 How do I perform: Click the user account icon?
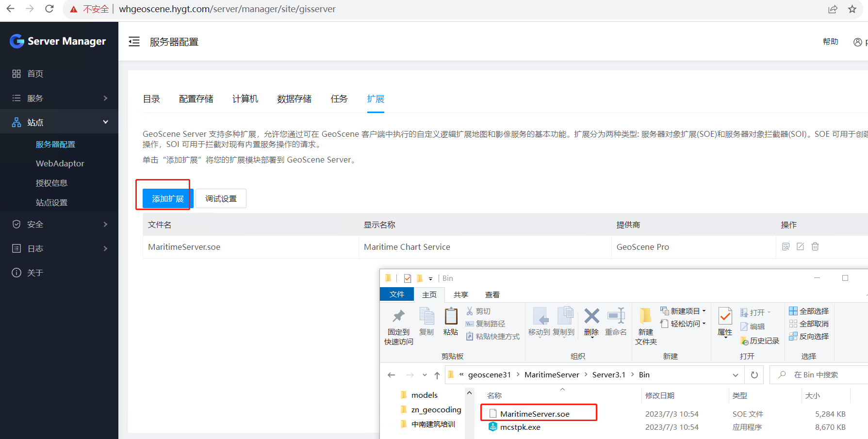858,42
